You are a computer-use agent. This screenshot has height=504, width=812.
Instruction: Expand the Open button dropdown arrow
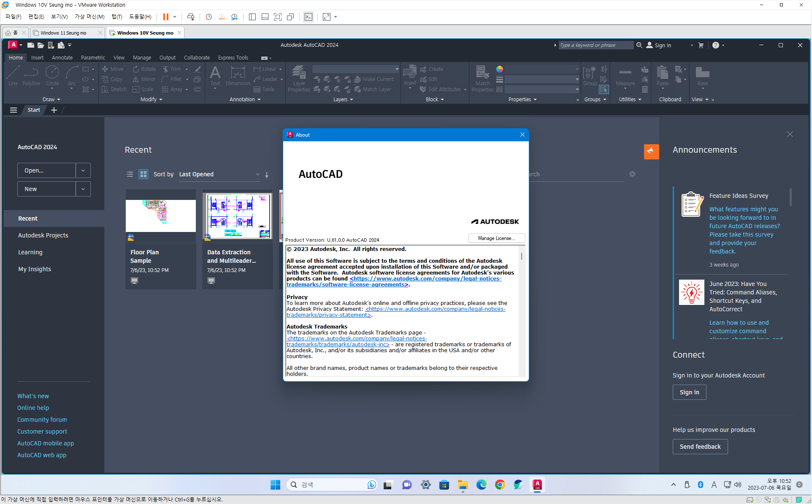pos(83,170)
